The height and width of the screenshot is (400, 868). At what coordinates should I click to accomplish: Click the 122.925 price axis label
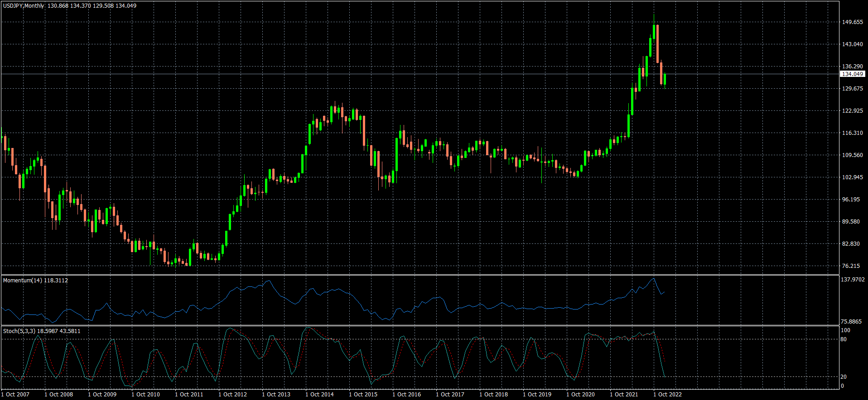click(853, 111)
